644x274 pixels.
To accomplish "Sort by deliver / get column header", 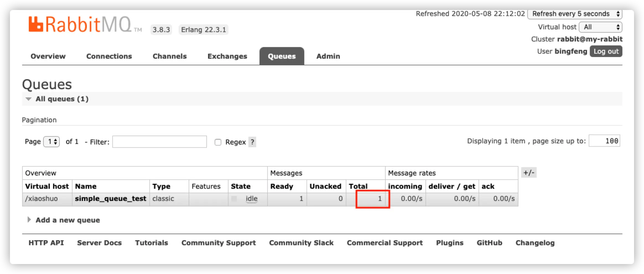I will click(x=452, y=186).
